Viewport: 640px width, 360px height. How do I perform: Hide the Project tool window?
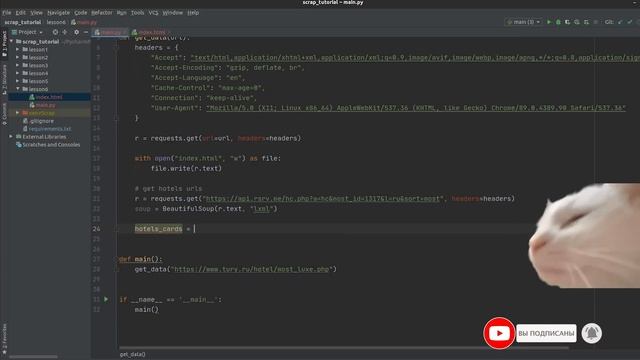[x=86, y=32]
